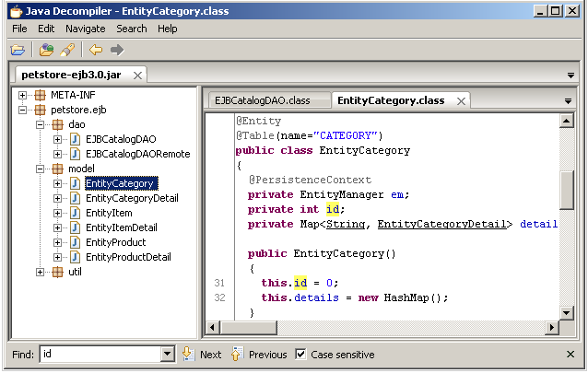Click the Forward navigation arrow icon
Screen dimensions: 588x373
point(117,50)
